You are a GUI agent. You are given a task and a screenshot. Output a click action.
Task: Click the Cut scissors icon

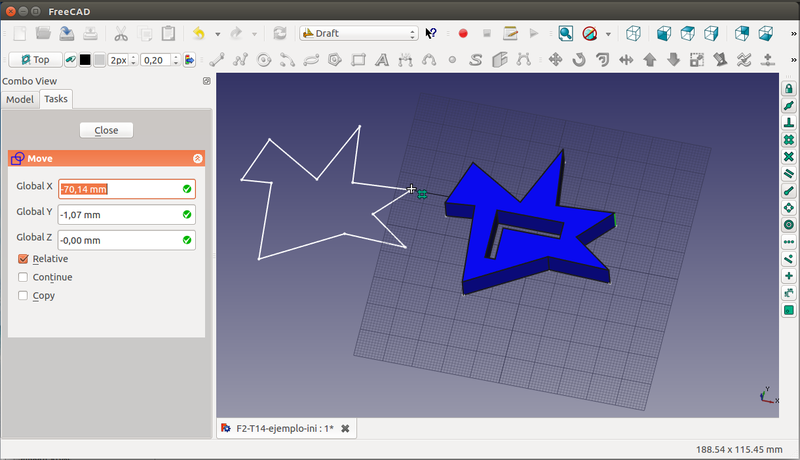pyautogui.click(x=120, y=33)
